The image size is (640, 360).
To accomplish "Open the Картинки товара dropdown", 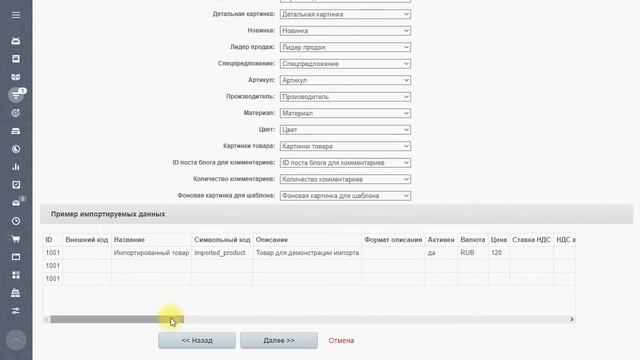I will (345, 146).
